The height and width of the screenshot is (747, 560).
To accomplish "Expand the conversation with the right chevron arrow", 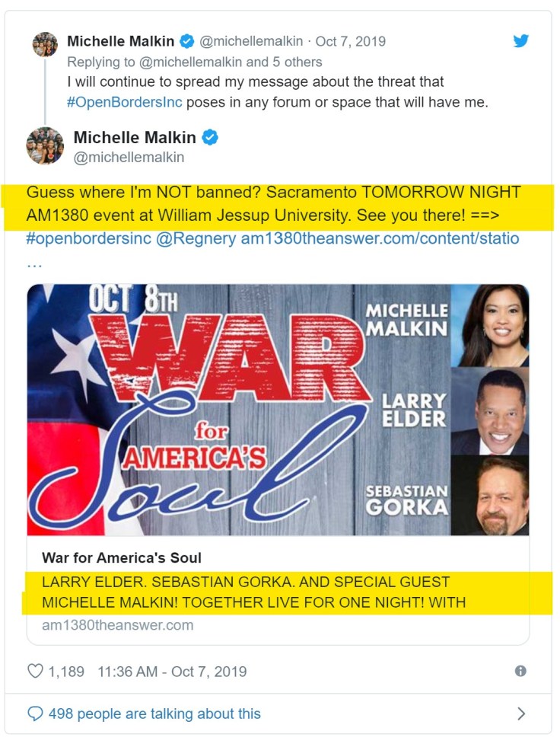I will 521,713.
